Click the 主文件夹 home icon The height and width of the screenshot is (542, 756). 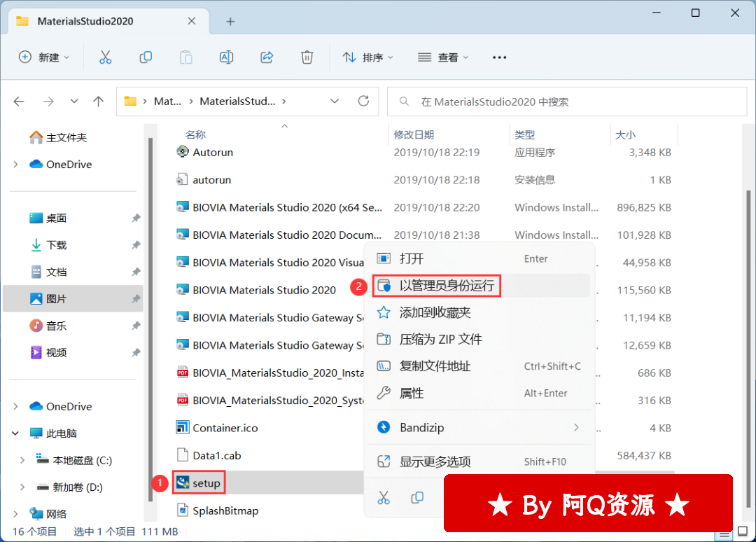pos(36,137)
